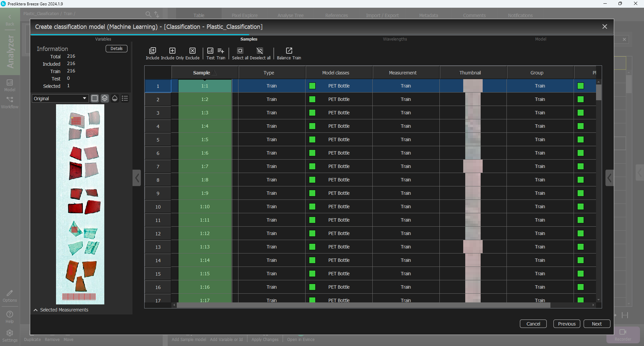
Task: Open the Original image dropdown
Action: (60, 99)
